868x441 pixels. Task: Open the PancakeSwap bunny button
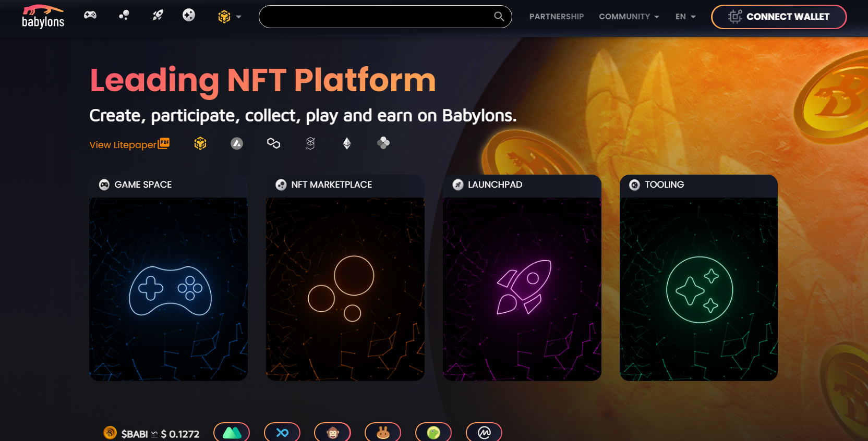tap(383, 433)
